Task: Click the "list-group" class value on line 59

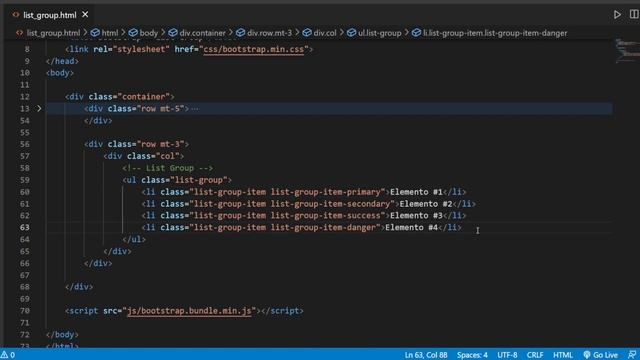Action: [199, 180]
